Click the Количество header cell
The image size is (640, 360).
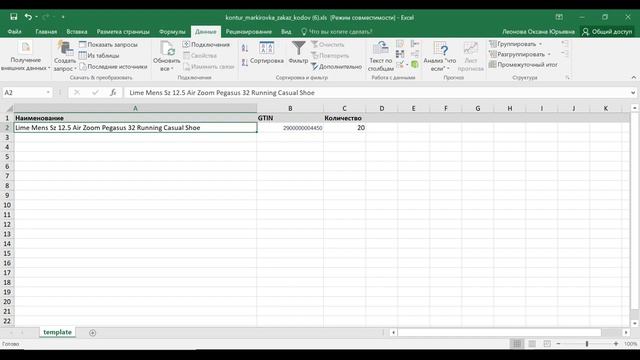pyautogui.click(x=344, y=118)
